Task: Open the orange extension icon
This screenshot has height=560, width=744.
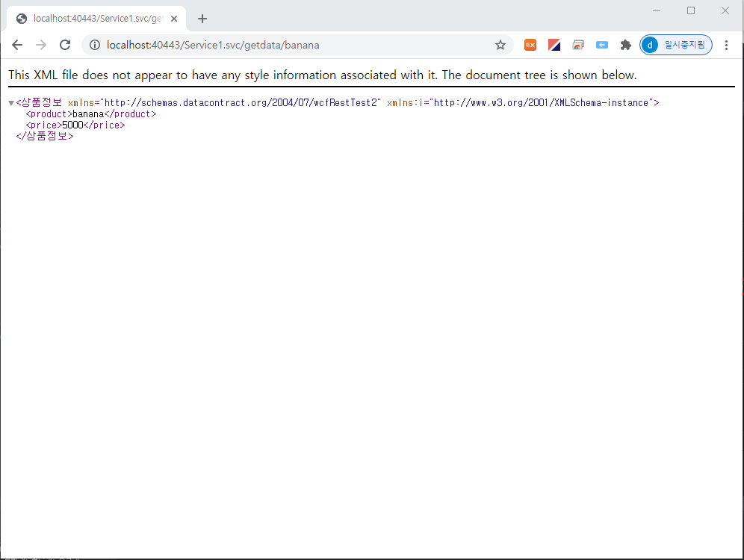Action: pyautogui.click(x=530, y=45)
